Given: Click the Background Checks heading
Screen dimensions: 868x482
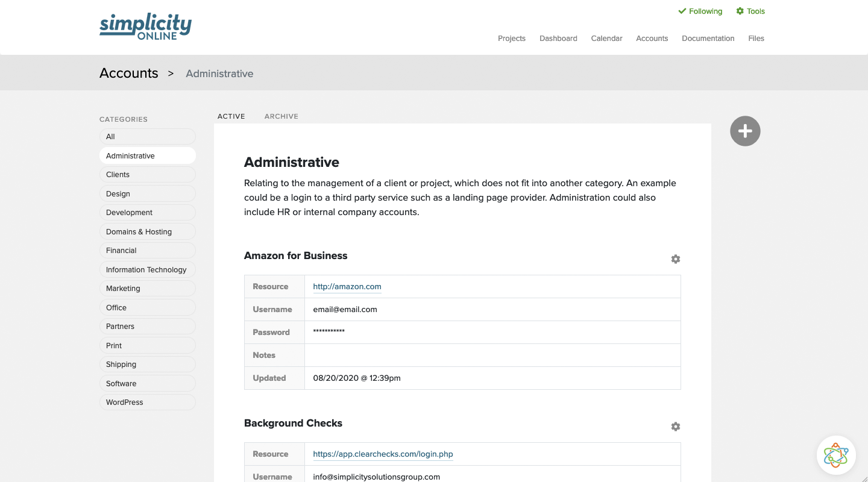Looking at the screenshot, I should 293,423.
